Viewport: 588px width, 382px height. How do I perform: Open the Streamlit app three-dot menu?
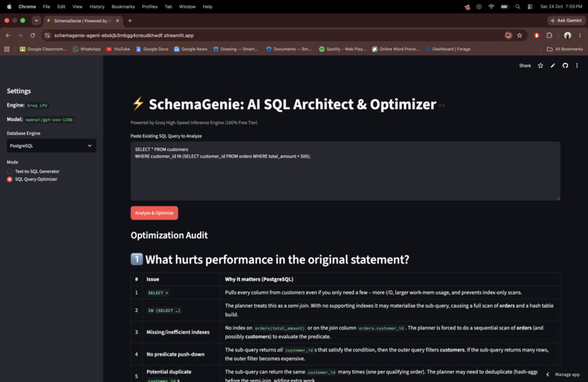click(x=577, y=66)
